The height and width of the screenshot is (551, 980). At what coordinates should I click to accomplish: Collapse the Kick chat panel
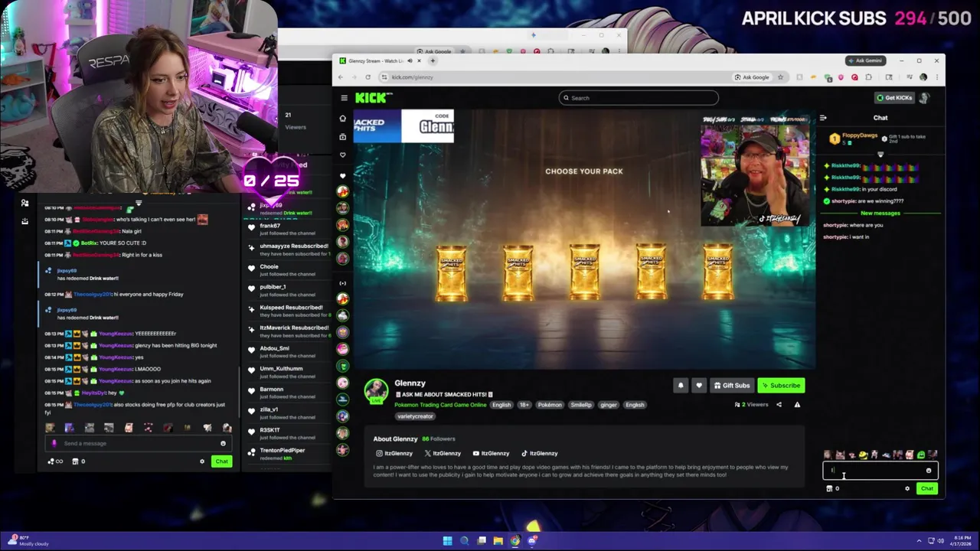pyautogui.click(x=823, y=118)
